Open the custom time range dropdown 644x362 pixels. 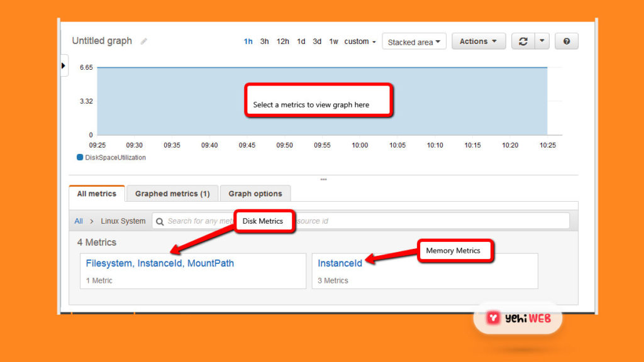pos(360,41)
